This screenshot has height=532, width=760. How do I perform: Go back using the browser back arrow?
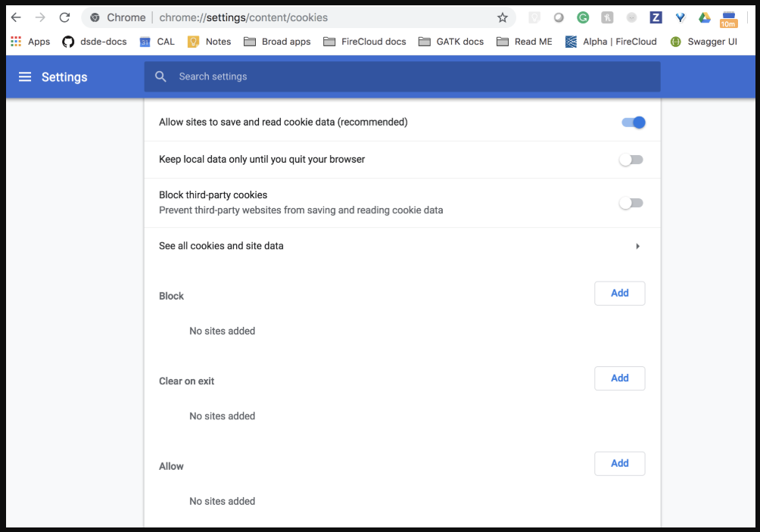[16, 17]
